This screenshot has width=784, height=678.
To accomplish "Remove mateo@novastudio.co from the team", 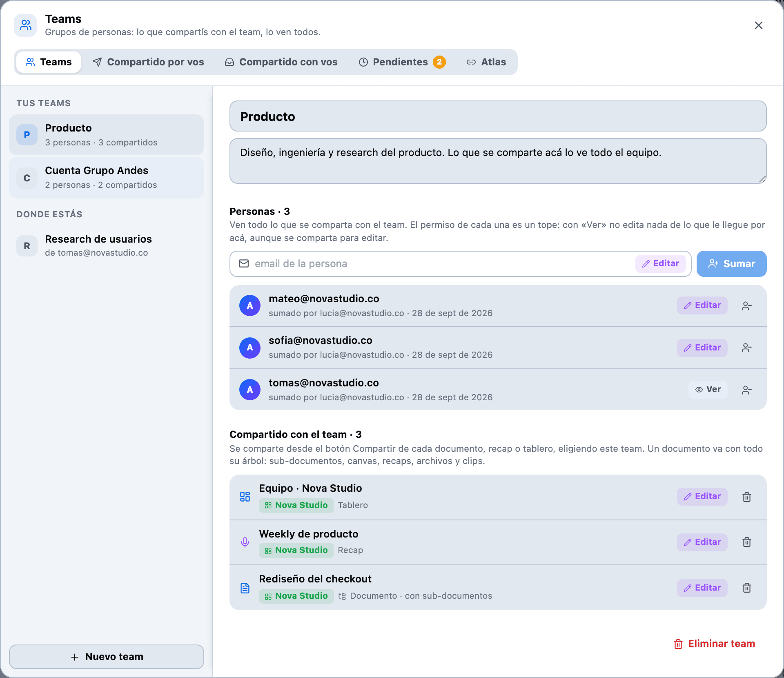I will [x=746, y=306].
